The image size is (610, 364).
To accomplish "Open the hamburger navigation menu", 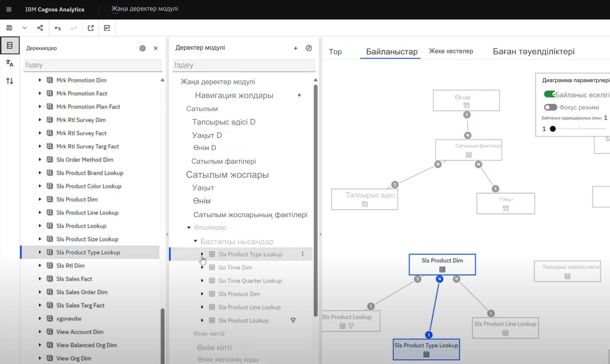I will [9, 9].
